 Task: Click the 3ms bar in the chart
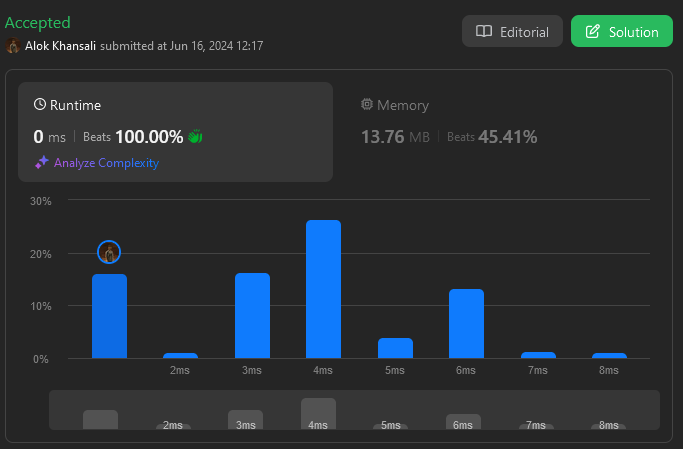coord(252,315)
